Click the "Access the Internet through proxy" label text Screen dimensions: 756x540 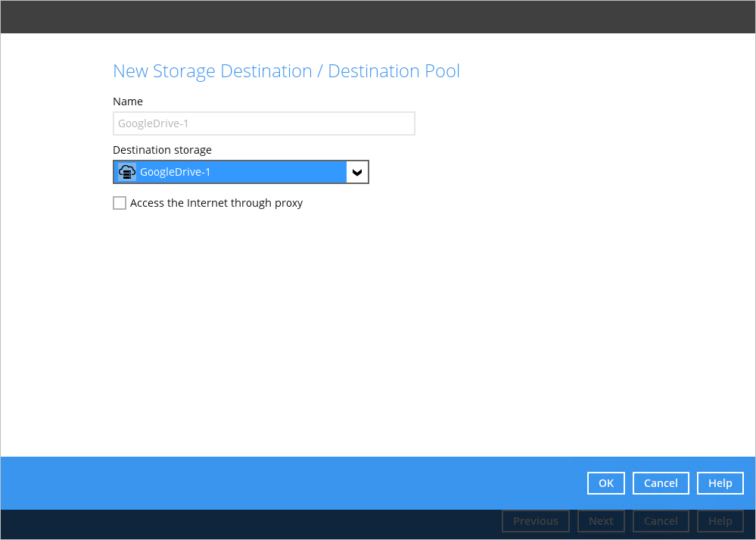coord(216,203)
